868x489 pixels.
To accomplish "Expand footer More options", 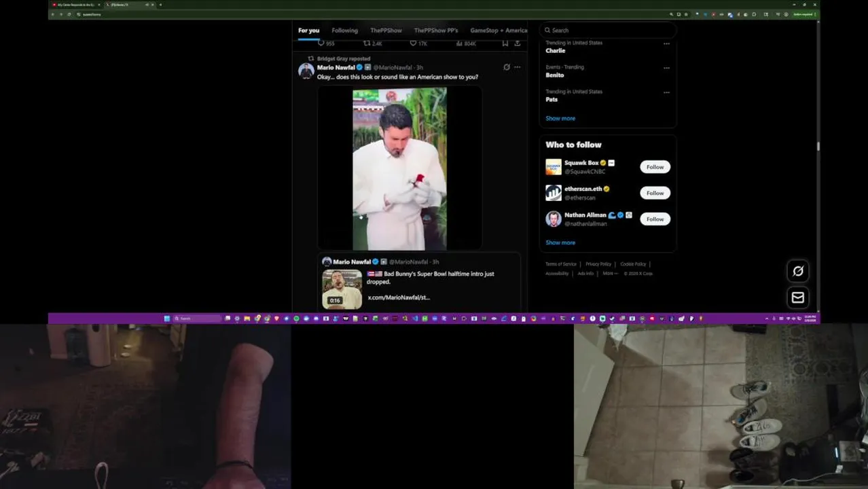I will (611, 274).
